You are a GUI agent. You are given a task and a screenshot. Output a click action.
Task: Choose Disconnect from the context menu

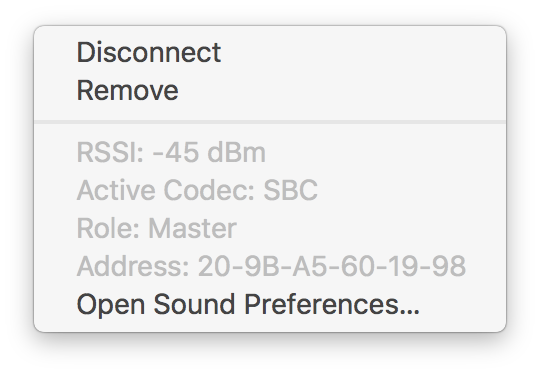270,52
